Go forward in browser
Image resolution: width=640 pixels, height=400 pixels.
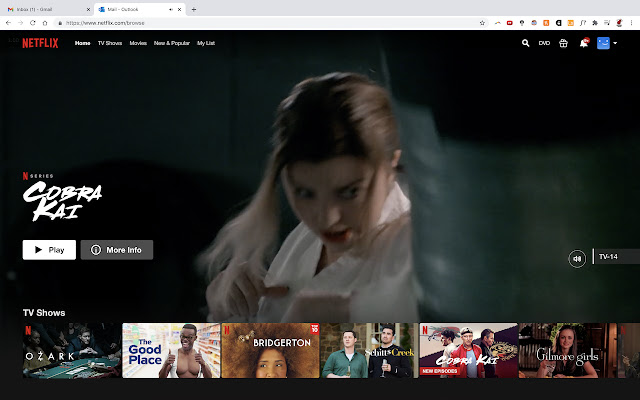(x=20, y=23)
